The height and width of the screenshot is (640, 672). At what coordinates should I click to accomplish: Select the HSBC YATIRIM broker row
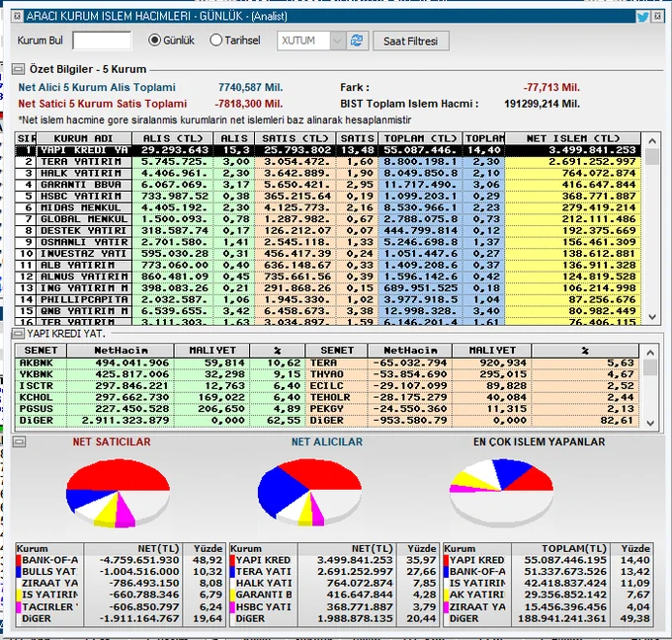coord(328,197)
